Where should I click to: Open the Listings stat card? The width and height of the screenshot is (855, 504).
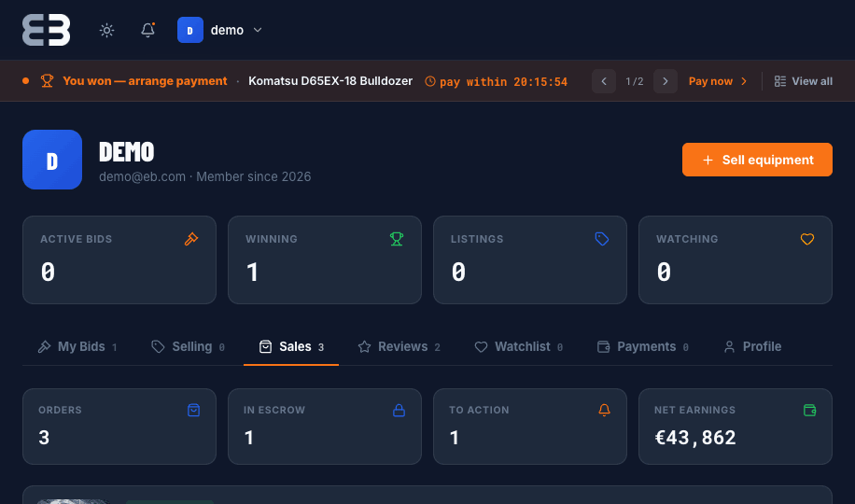[530, 259]
